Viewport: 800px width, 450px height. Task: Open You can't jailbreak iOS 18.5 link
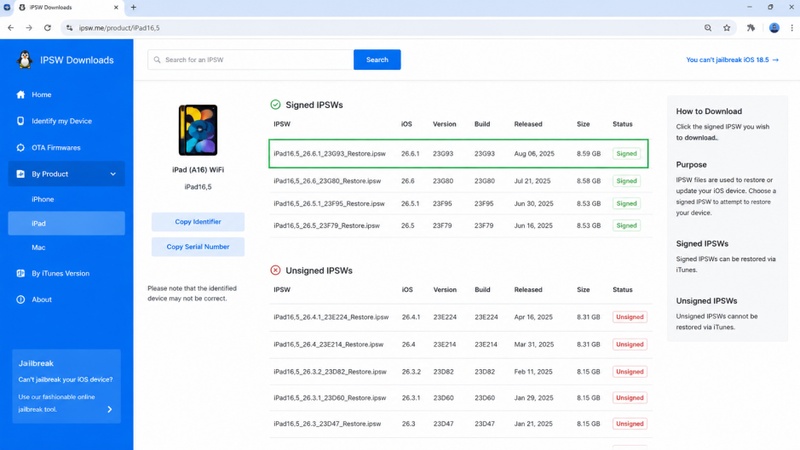(732, 60)
